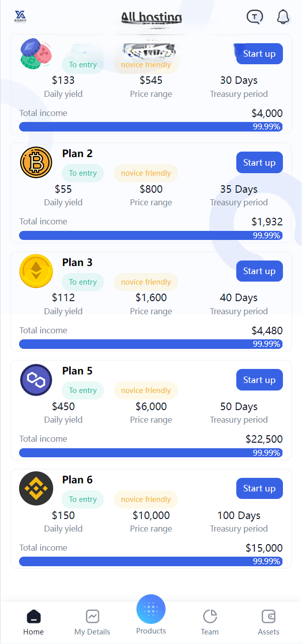Open the My Details tab
Screen dimensions: 302x644
click(92, 622)
